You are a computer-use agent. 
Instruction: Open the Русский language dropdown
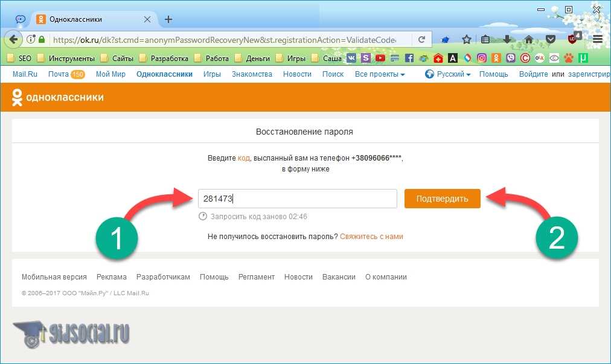pyautogui.click(x=447, y=74)
